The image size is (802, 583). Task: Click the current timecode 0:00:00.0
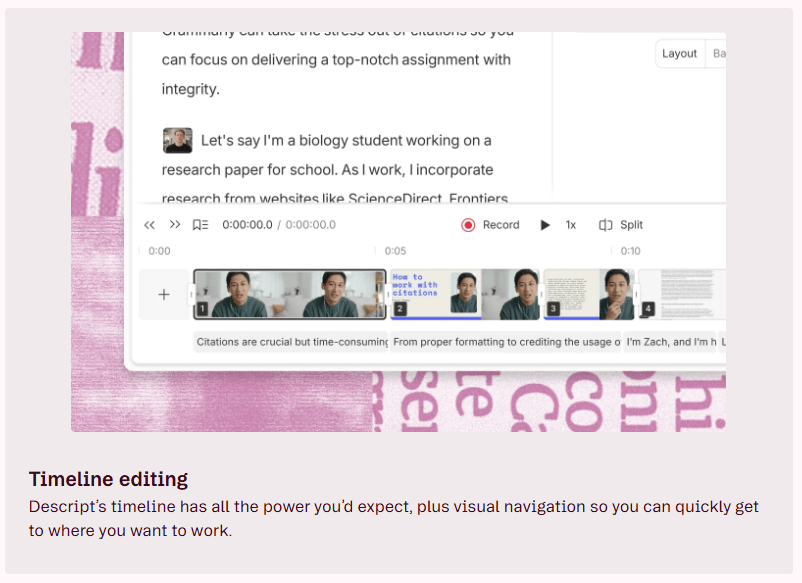[248, 225]
